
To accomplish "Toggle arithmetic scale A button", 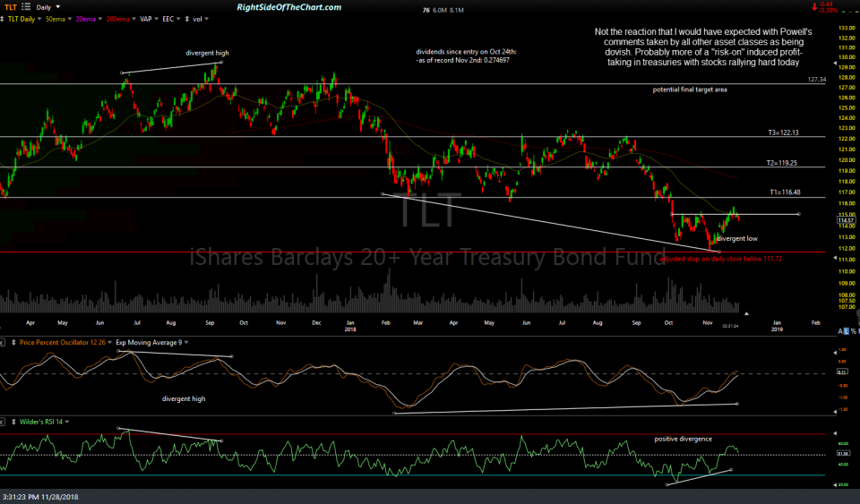I will pyautogui.click(x=839, y=331).
